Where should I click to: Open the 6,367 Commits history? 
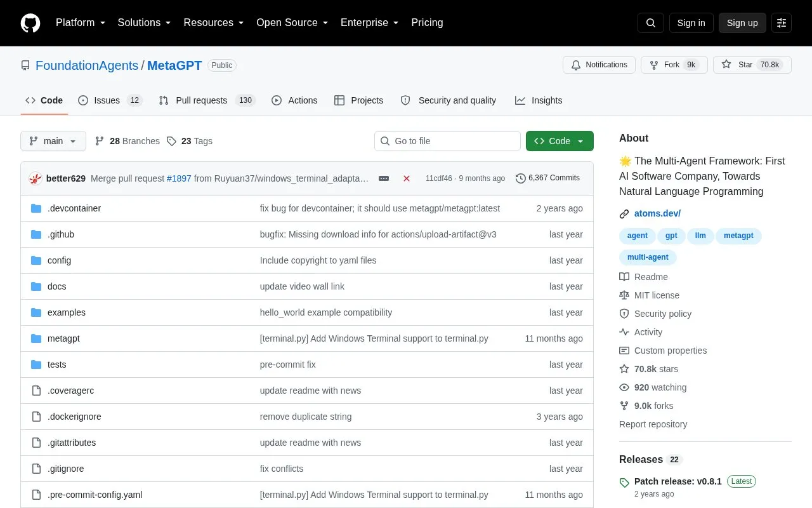pos(548,178)
